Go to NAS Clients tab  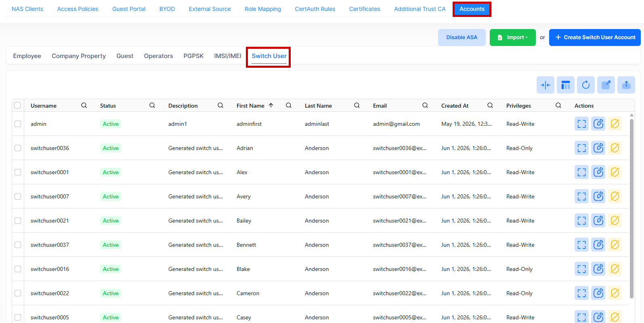pyautogui.click(x=27, y=9)
